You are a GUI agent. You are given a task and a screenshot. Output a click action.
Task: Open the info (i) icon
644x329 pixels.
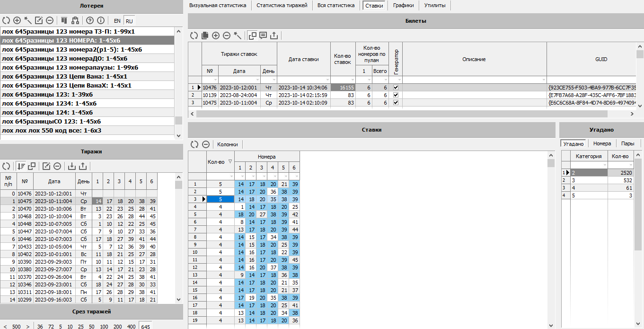point(100,20)
